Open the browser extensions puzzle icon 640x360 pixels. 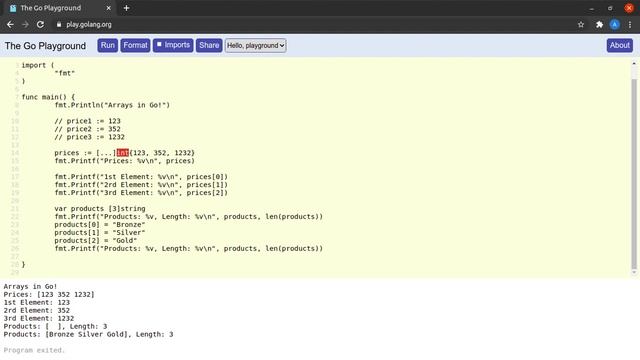coord(599,24)
